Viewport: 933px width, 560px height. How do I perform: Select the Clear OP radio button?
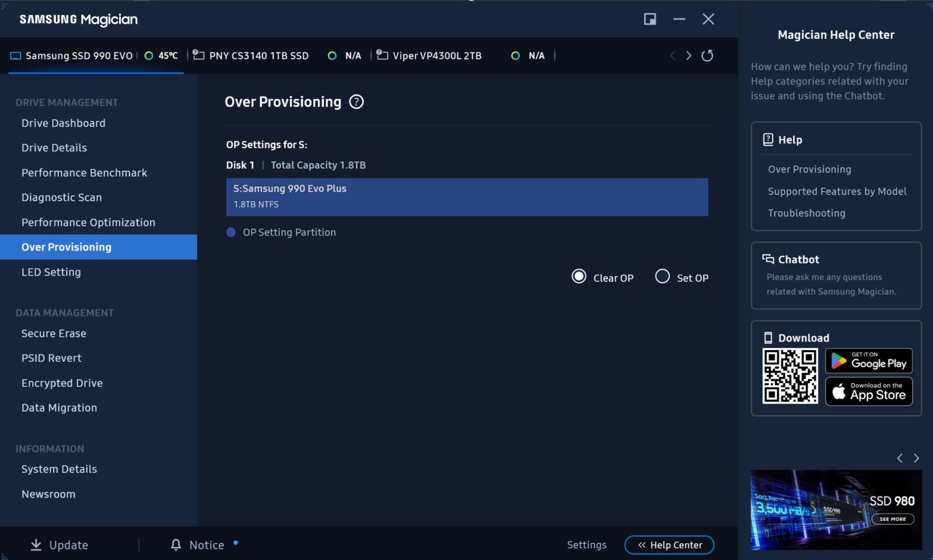(579, 277)
